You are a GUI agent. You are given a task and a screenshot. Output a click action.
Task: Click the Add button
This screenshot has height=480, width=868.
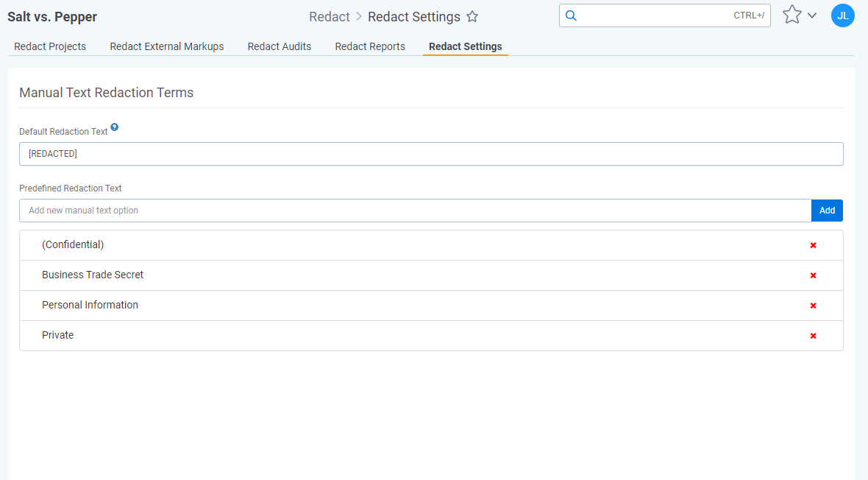point(827,211)
